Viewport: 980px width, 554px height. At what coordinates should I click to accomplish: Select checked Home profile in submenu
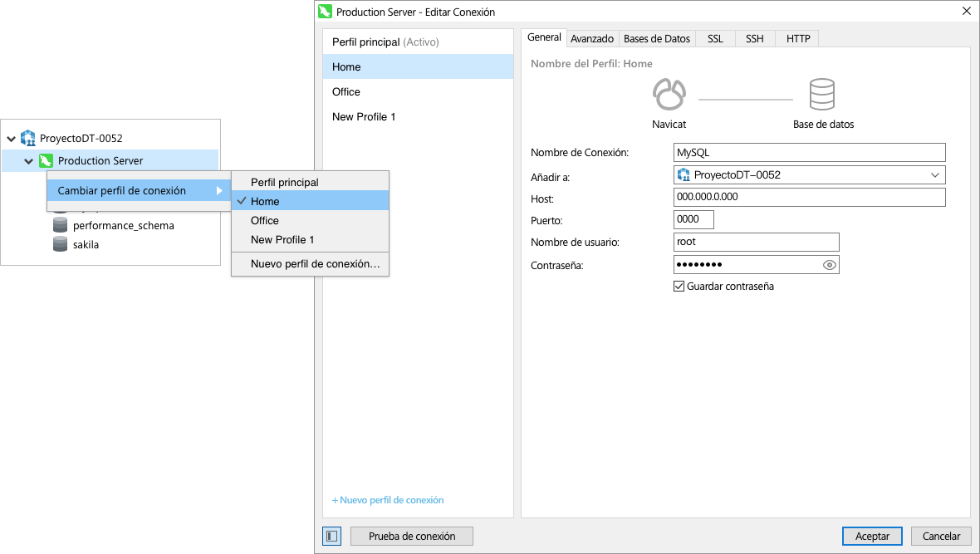pyautogui.click(x=310, y=201)
